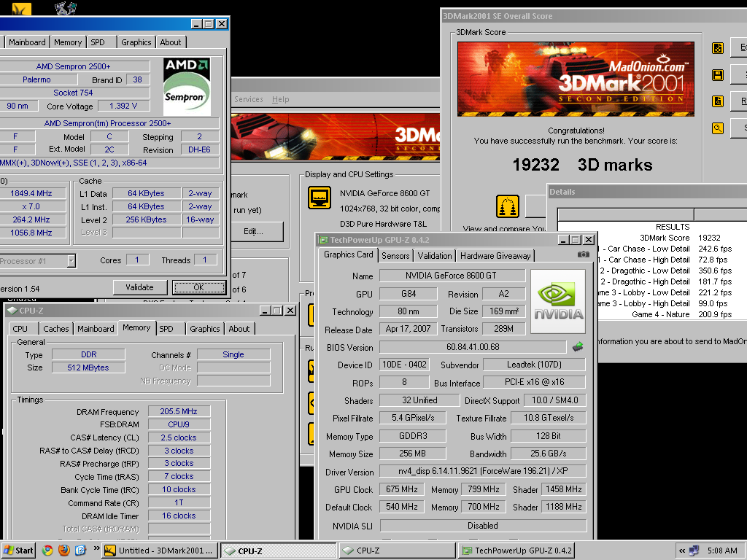This screenshot has width=747, height=560.
Task: Open Memory tab in top CPU-Z window
Action: coord(68,42)
